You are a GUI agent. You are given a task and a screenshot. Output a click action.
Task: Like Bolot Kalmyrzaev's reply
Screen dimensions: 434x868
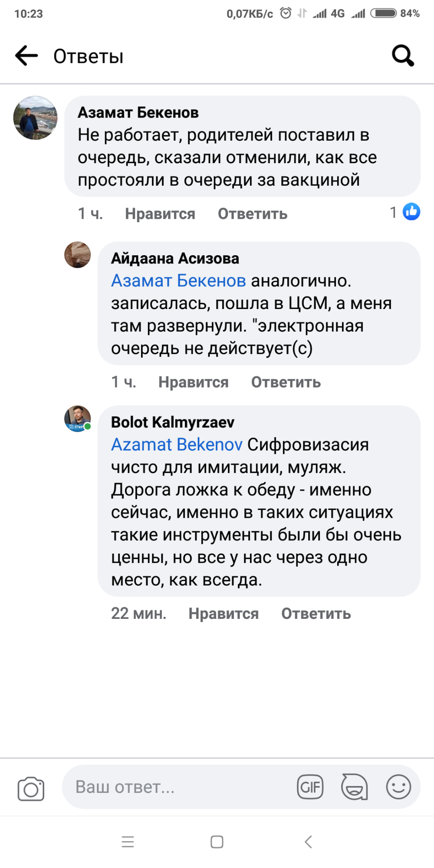pyautogui.click(x=224, y=614)
